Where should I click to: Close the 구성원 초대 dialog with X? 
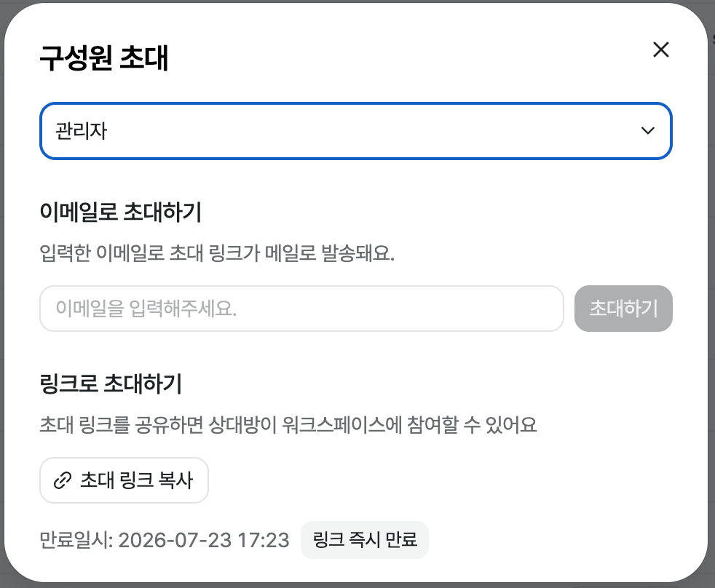[x=660, y=49]
